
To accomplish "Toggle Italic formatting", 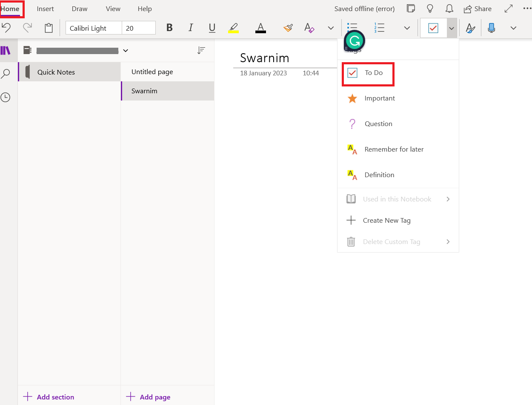I will (x=191, y=28).
